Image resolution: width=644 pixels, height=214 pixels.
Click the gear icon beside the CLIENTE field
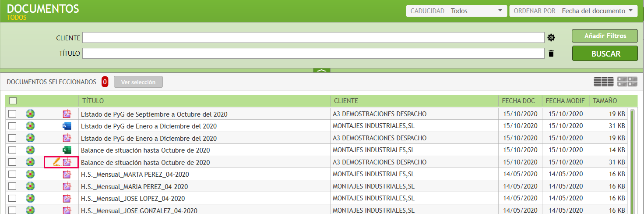551,38
